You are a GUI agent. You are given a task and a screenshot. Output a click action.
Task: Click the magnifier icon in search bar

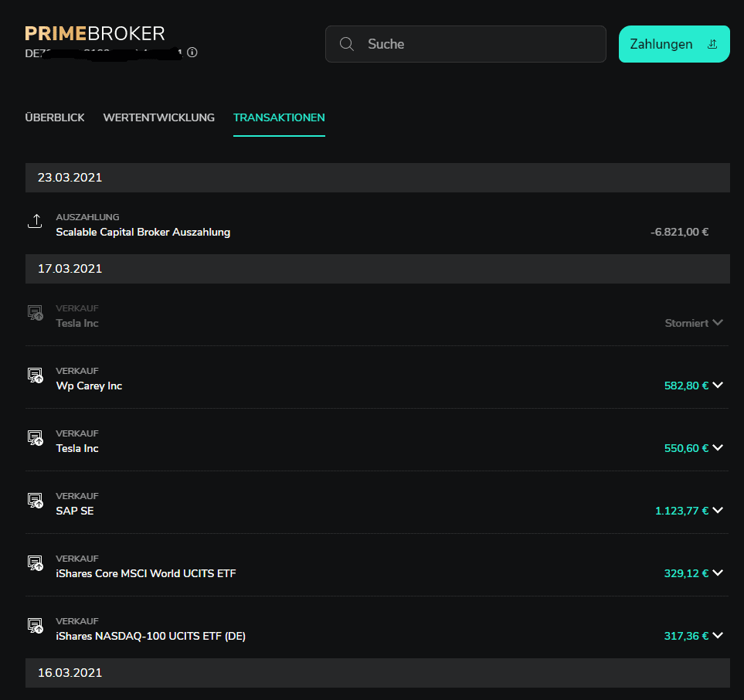pyautogui.click(x=347, y=44)
